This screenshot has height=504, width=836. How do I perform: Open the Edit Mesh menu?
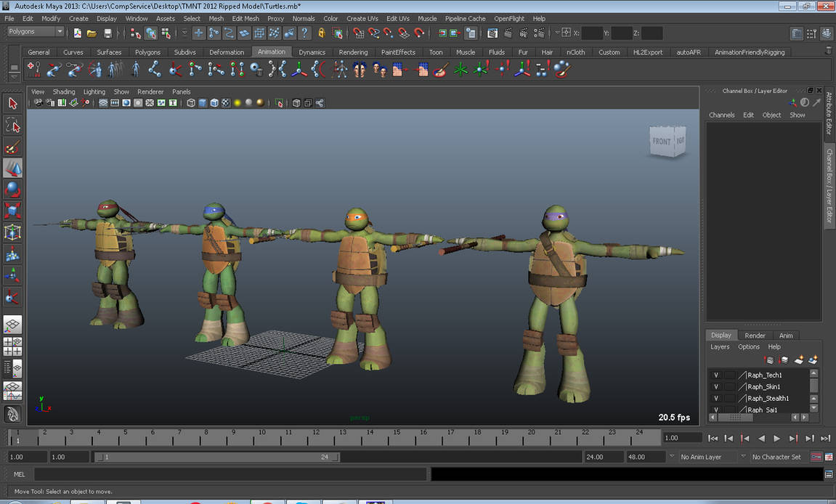245,19
